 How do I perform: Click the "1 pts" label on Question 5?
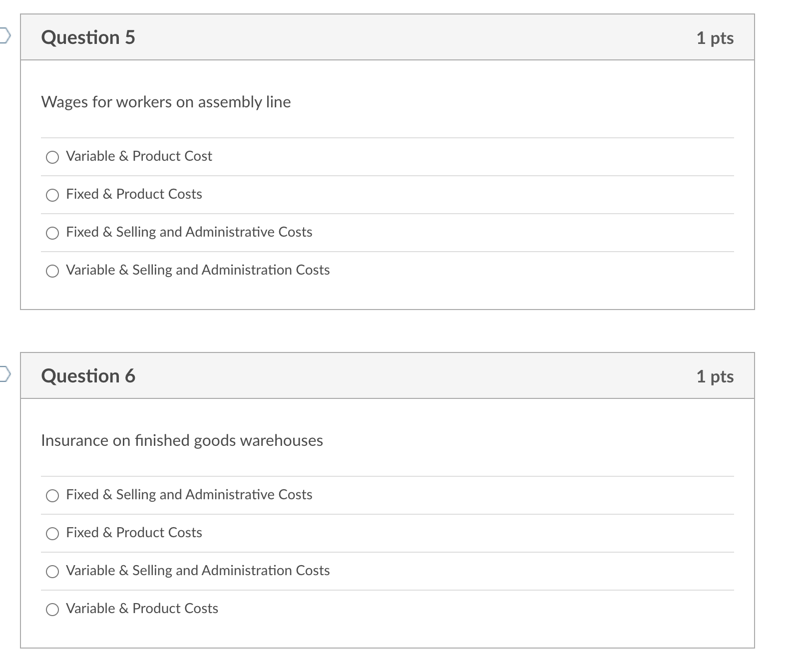tap(716, 37)
